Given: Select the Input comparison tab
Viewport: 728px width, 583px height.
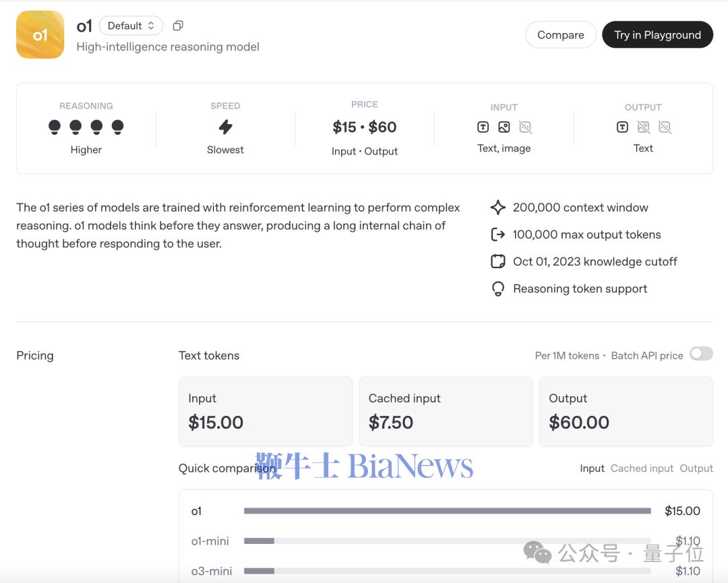Looking at the screenshot, I should (592, 468).
